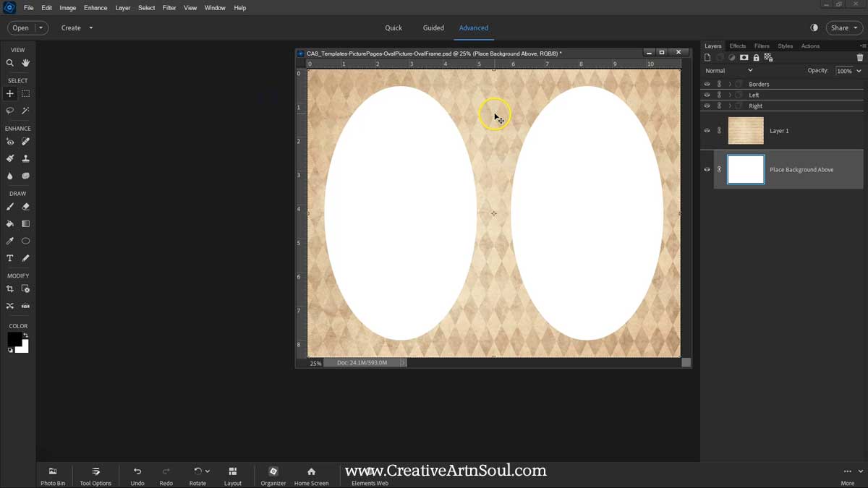This screenshot has height=488, width=868.
Task: Select the Recompose tool
Action: coord(26,289)
